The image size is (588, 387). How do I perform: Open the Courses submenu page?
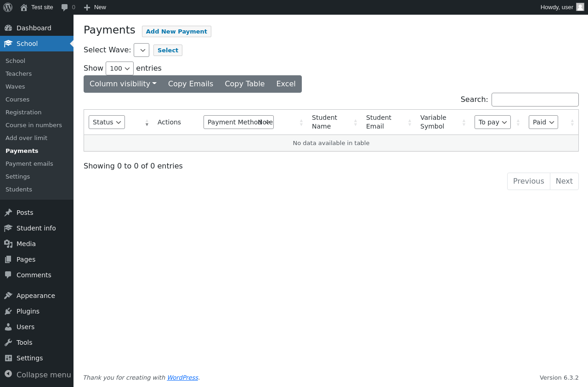(x=17, y=99)
